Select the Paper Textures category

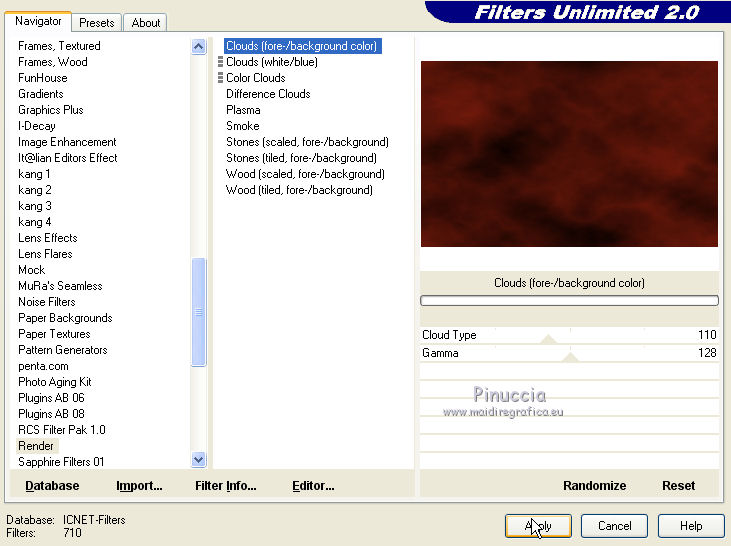[54, 334]
